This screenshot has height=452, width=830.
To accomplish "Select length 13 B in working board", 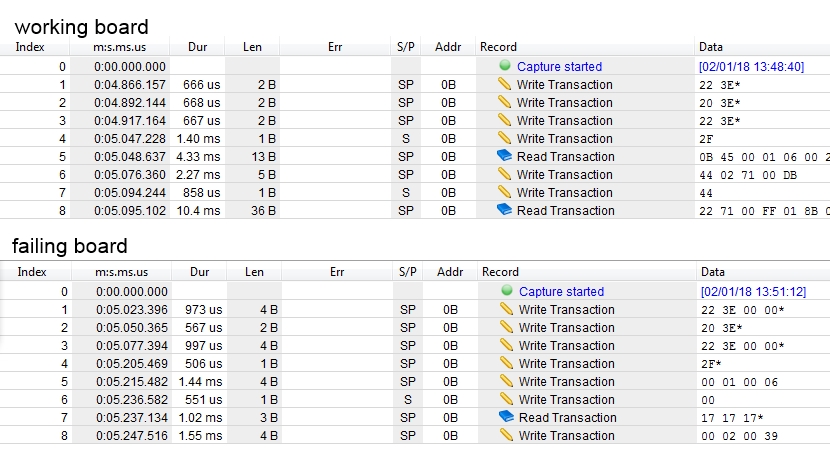I will [x=264, y=157].
